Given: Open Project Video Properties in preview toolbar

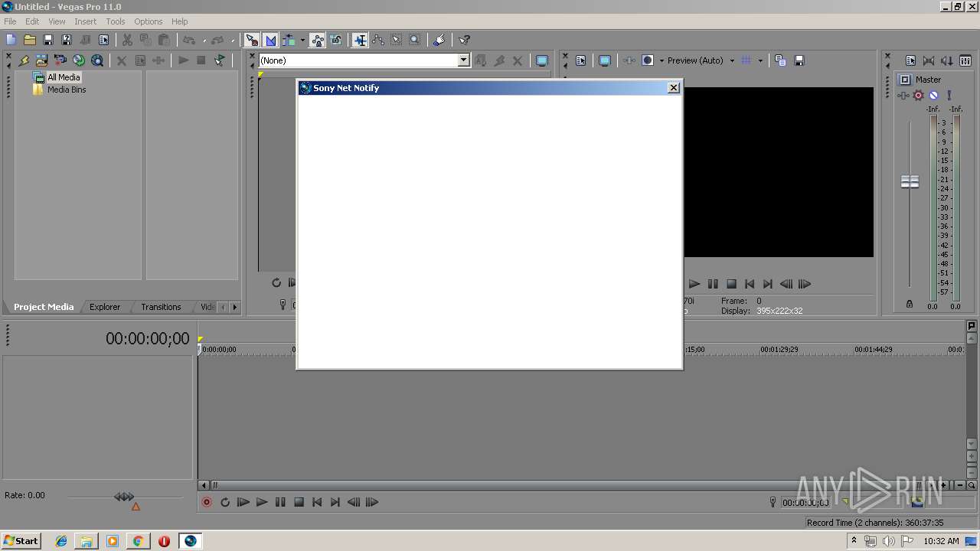Looking at the screenshot, I should [580, 60].
